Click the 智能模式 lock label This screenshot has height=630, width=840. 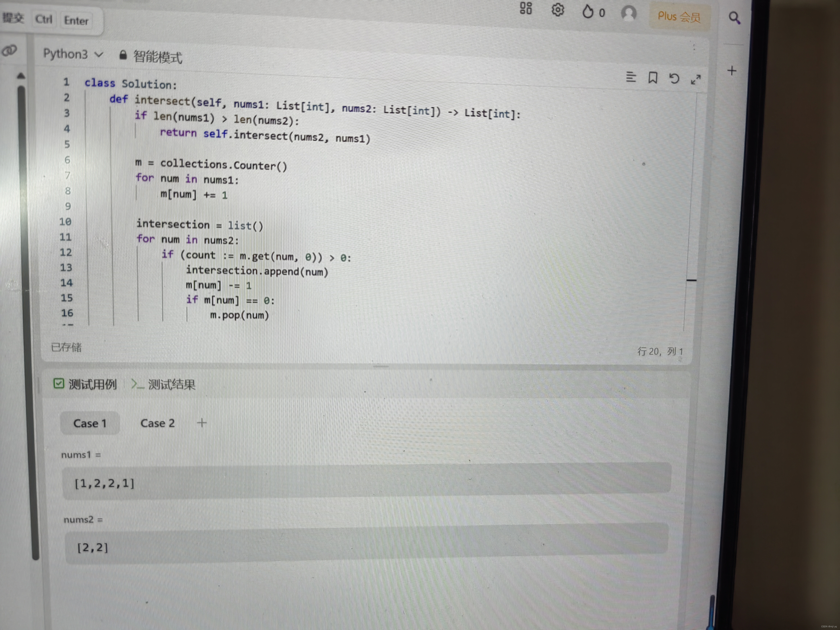click(x=151, y=57)
